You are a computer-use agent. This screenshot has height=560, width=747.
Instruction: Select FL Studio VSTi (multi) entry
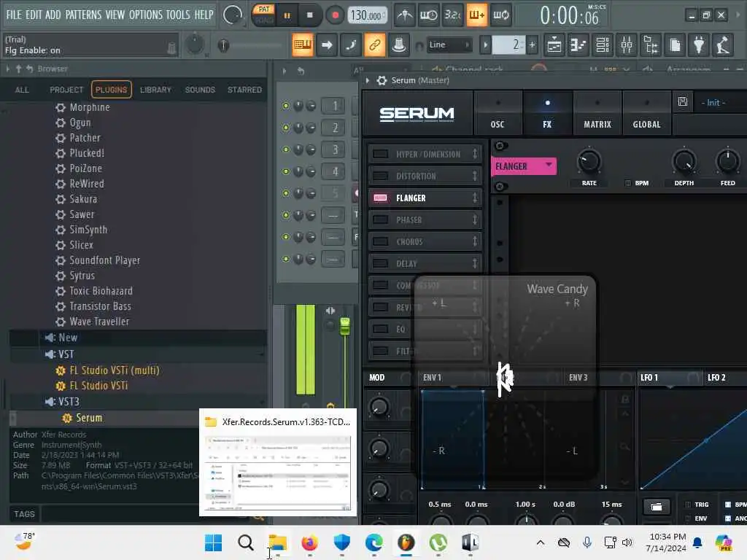115,370
